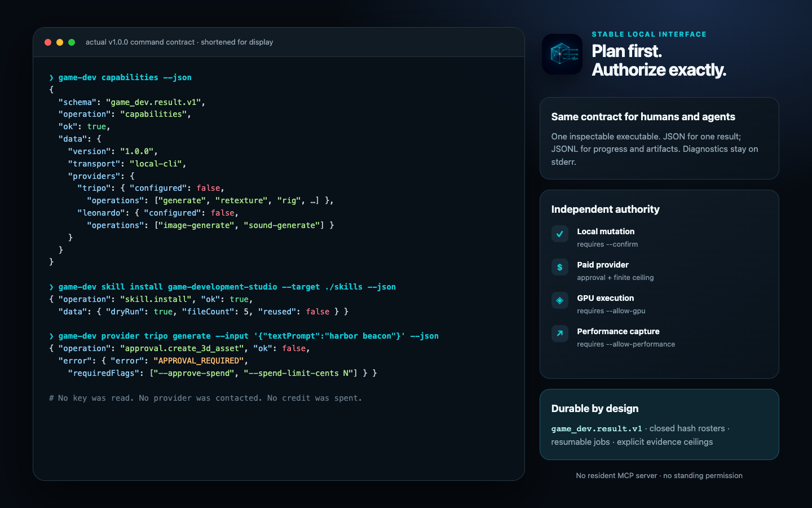The height and width of the screenshot is (508, 812).
Task: Click the "leonardo" configured false line
Action: pyautogui.click(x=158, y=213)
